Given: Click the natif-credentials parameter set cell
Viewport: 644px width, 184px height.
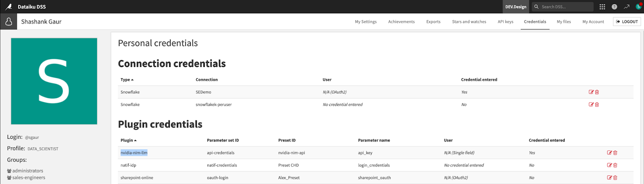Looking at the screenshot, I should 222,165.
